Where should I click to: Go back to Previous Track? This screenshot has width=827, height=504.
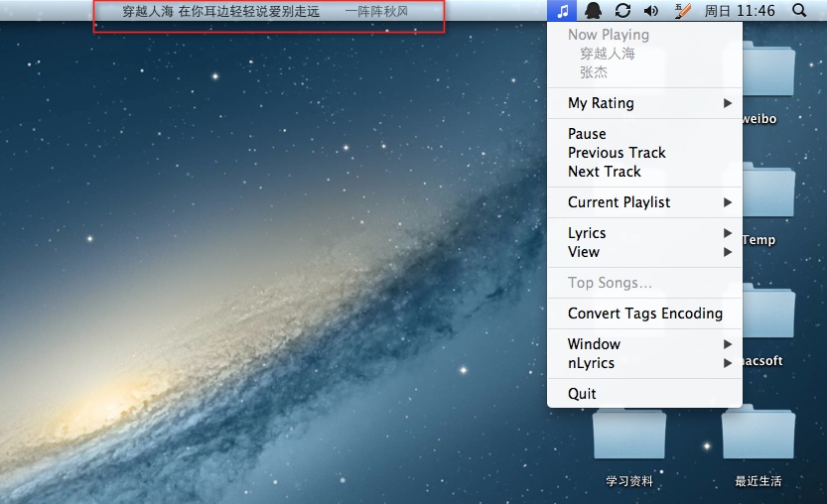click(x=617, y=153)
